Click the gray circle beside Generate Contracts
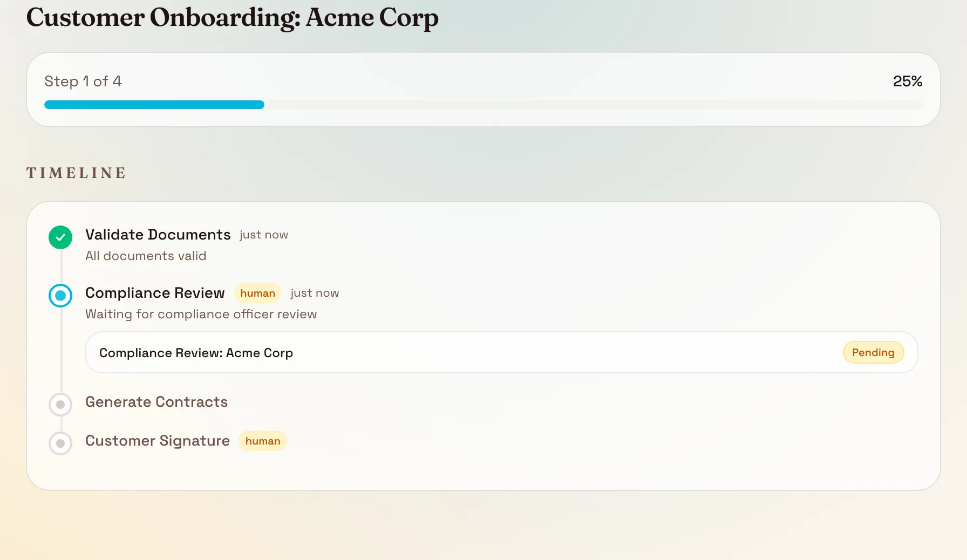967x560 pixels. click(60, 405)
